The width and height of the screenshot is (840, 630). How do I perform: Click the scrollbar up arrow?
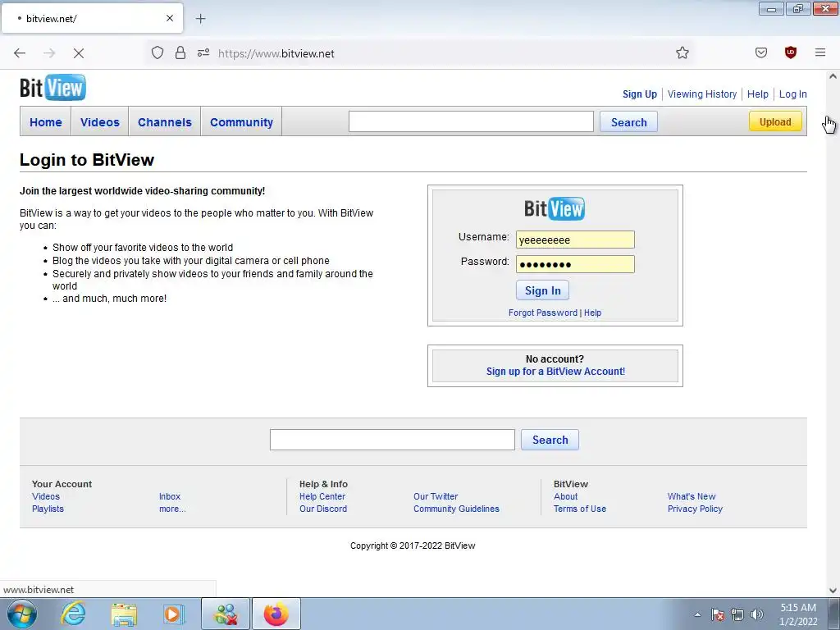(x=833, y=76)
